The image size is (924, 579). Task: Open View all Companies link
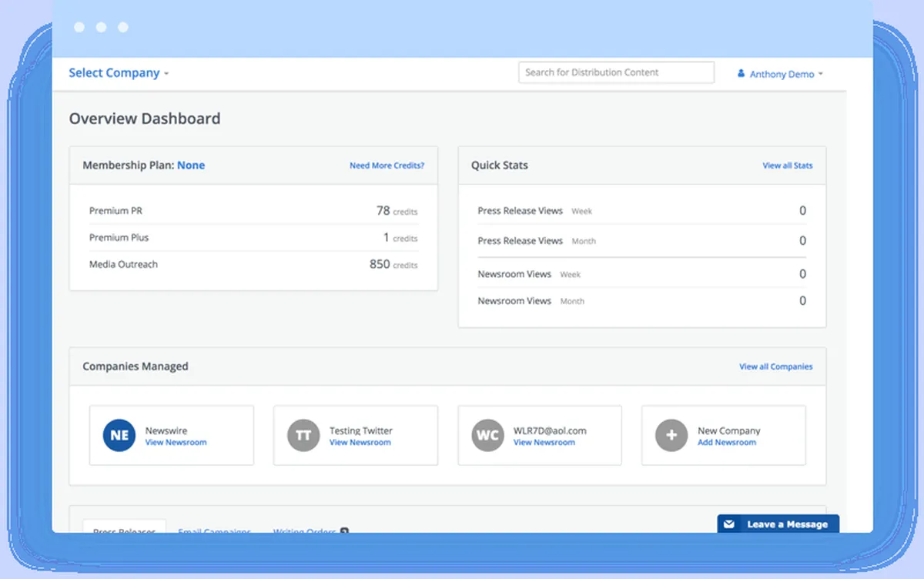coord(775,366)
